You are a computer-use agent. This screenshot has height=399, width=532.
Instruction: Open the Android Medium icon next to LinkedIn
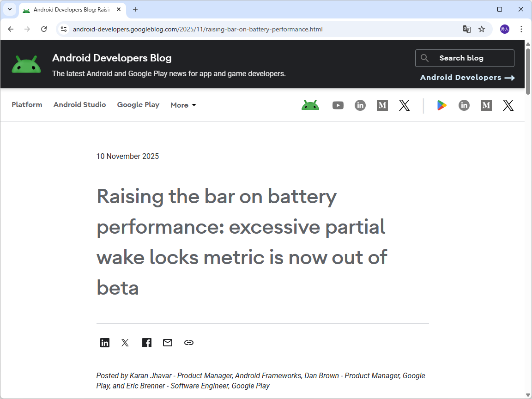(382, 105)
